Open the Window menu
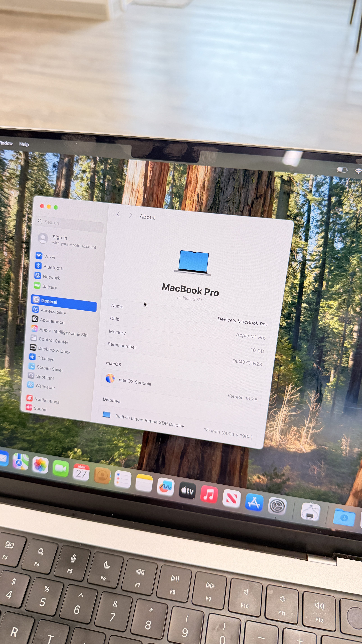The width and height of the screenshot is (362, 644). [x=6, y=143]
